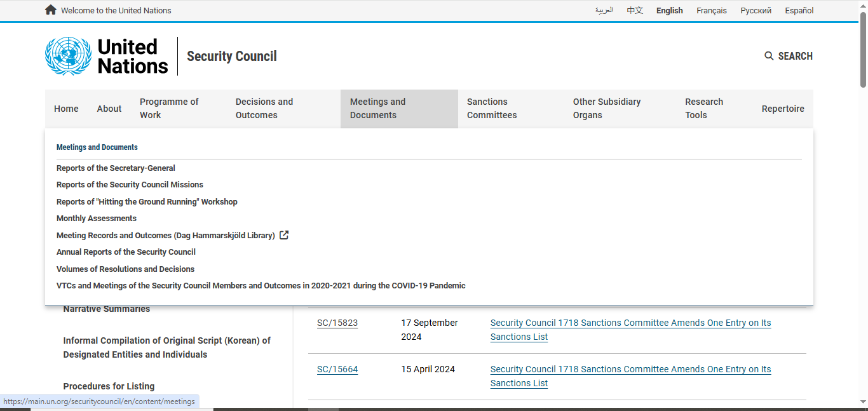
Task: Select the Repertoire menu item
Action: point(782,109)
